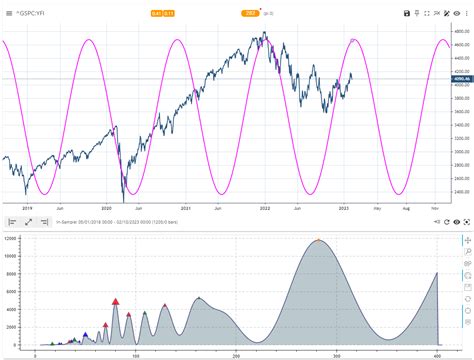
Task: Toggle fullscreen for the price chart
Action: [427, 13]
